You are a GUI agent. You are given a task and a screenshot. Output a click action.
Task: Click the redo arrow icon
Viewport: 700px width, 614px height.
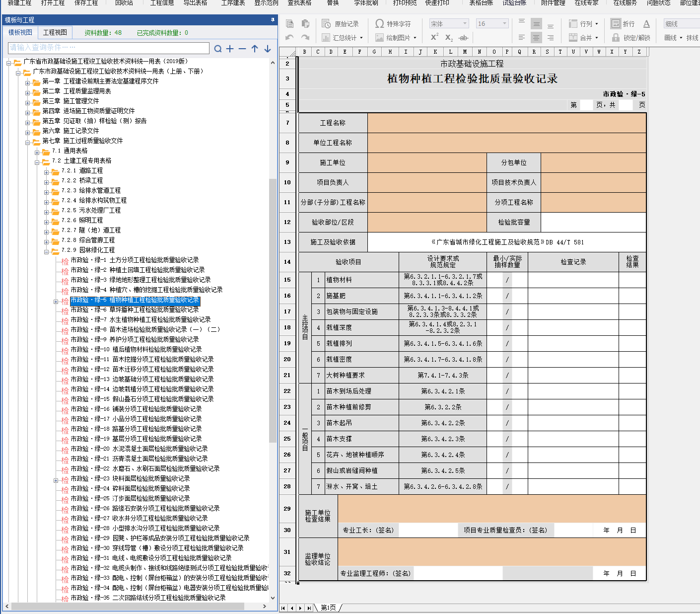[x=305, y=38]
